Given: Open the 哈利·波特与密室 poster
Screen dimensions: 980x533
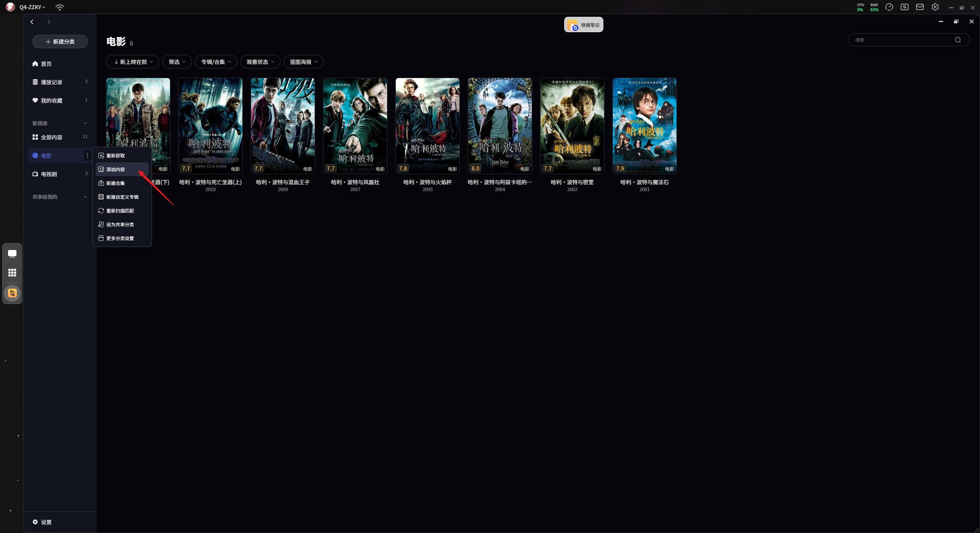Looking at the screenshot, I should [572, 126].
